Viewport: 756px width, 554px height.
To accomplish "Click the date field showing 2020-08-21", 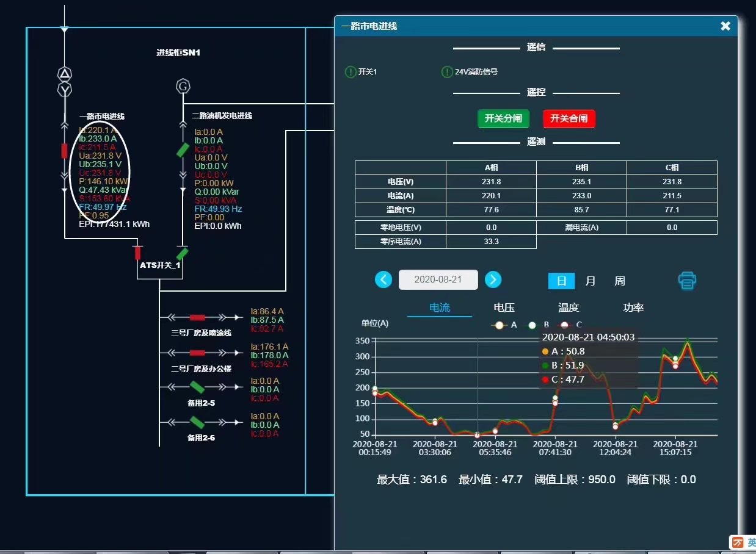I will coord(438,279).
